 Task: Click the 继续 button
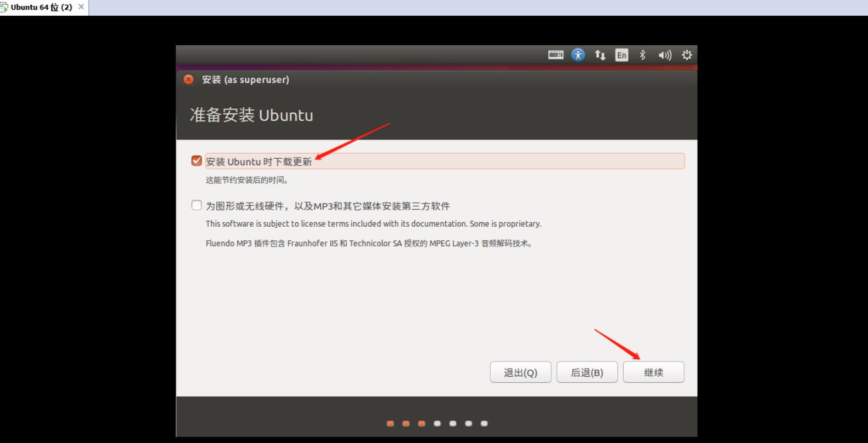pos(654,372)
